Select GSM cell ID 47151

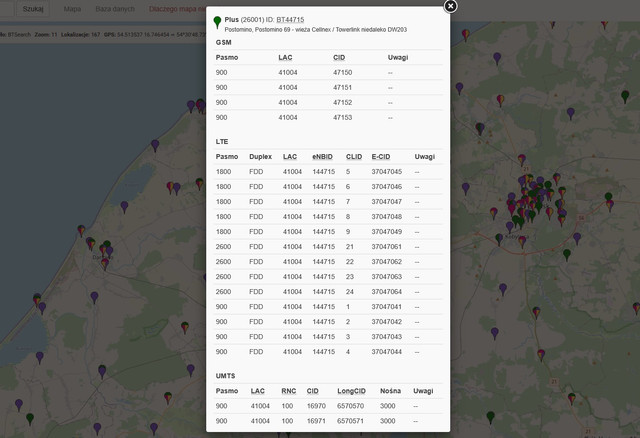click(x=342, y=87)
